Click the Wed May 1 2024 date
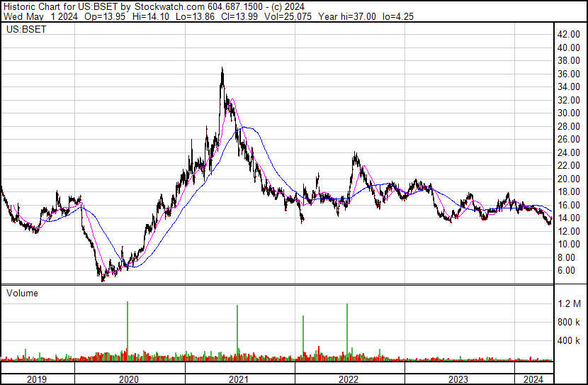The height and width of the screenshot is (385, 588). click(41, 16)
